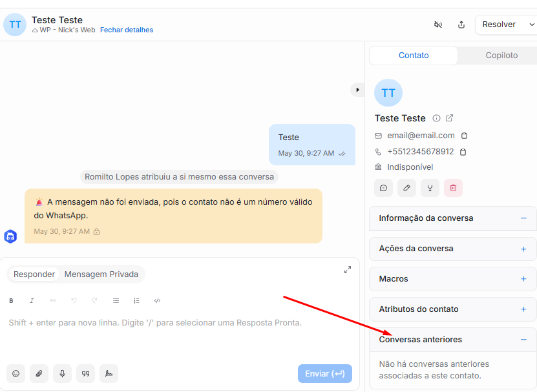537x392 pixels.
Task: Delete the contact with the red trash icon
Action: [453, 188]
